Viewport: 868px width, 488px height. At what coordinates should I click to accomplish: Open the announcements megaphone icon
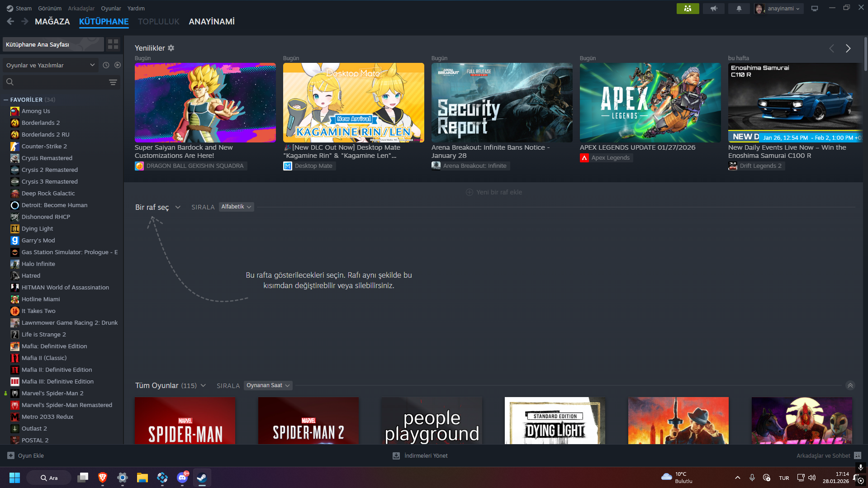click(x=714, y=9)
